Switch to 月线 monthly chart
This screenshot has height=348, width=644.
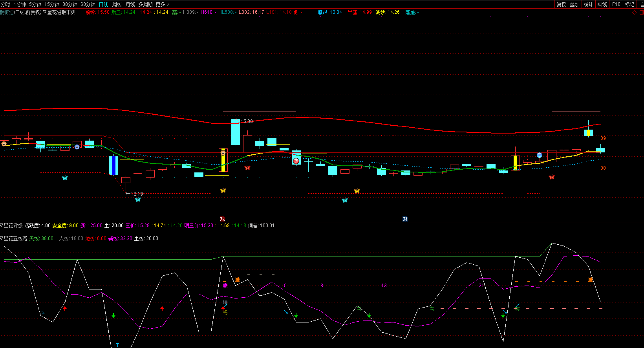pyautogui.click(x=130, y=4)
